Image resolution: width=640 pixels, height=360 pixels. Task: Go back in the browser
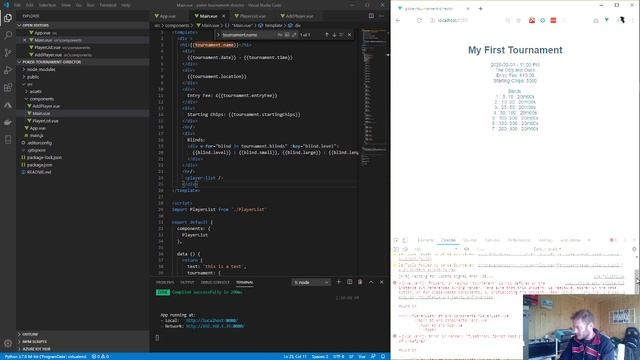pyautogui.click(x=398, y=20)
